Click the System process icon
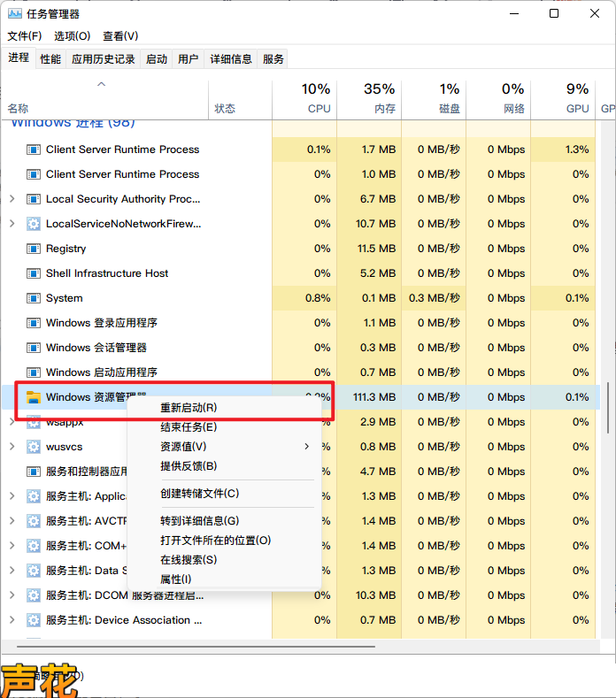The width and height of the screenshot is (616, 698). [x=34, y=298]
